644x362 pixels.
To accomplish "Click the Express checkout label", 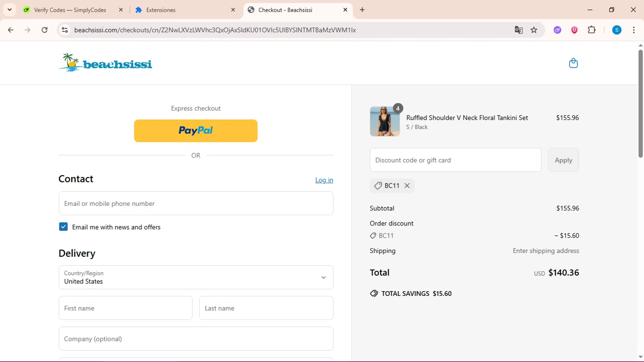I will point(196,108).
